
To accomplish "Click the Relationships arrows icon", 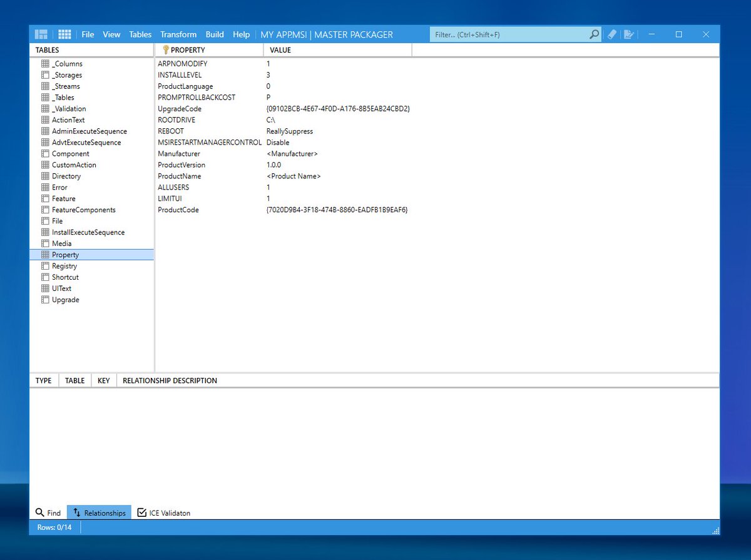I will [x=76, y=512].
